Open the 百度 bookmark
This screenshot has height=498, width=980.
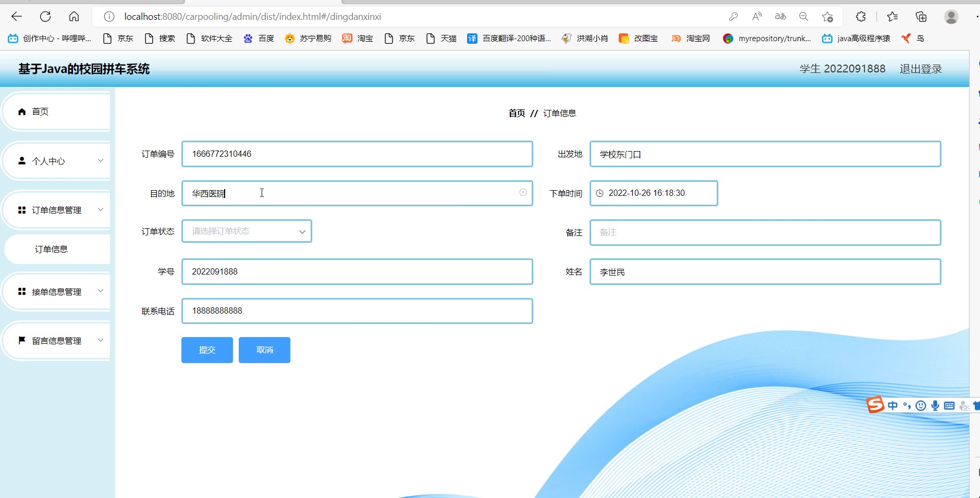[259, 39]
